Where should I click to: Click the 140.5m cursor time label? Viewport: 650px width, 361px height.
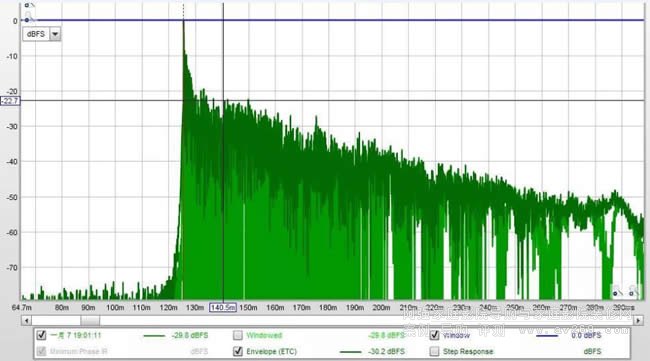(x=223, y=308)
